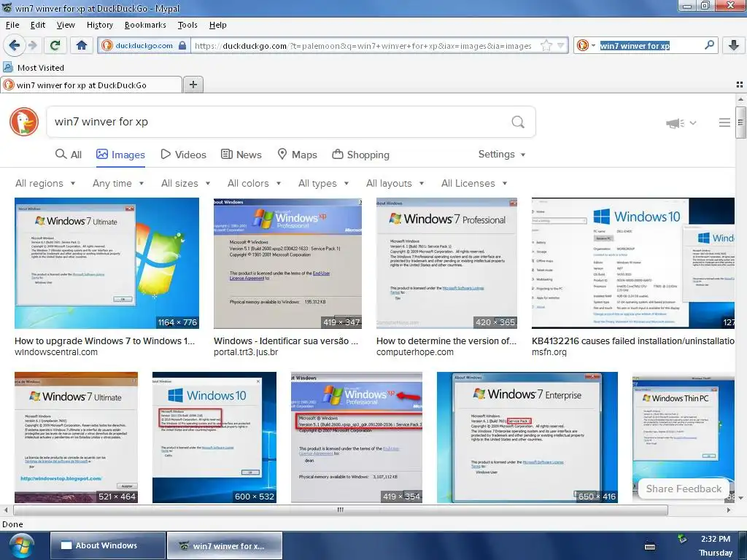
Task: Expand the Any time filter
Action: 118,183
